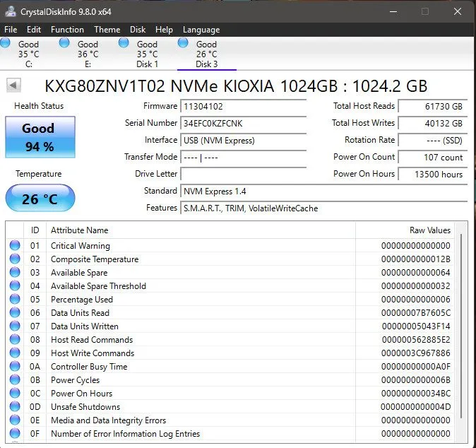Viewport: 476px width, 448px height.
Task: Click the Good 94 % health status button
Action: click(40, 137)
